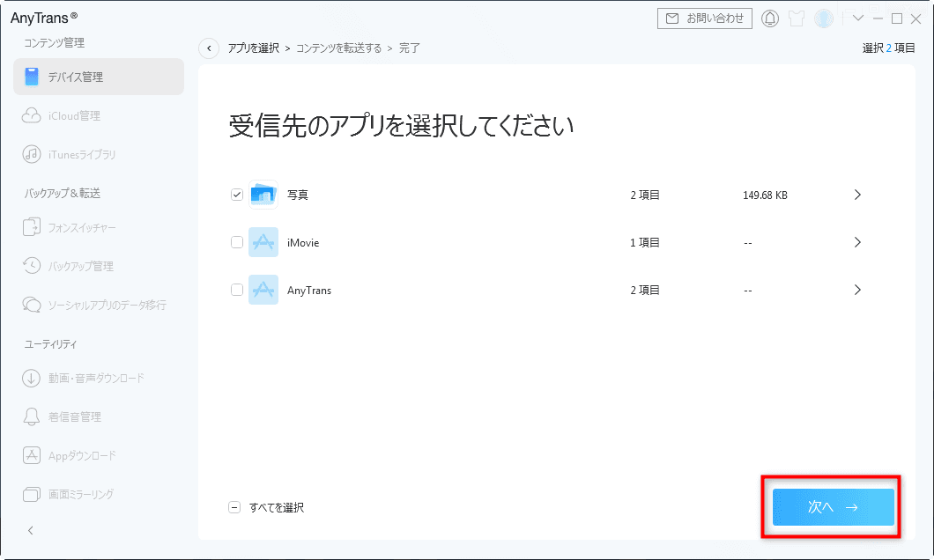Click the すべてを選択 label
Image resolution: width=934 pixels, height=560 pixels.
click(277, 508)
